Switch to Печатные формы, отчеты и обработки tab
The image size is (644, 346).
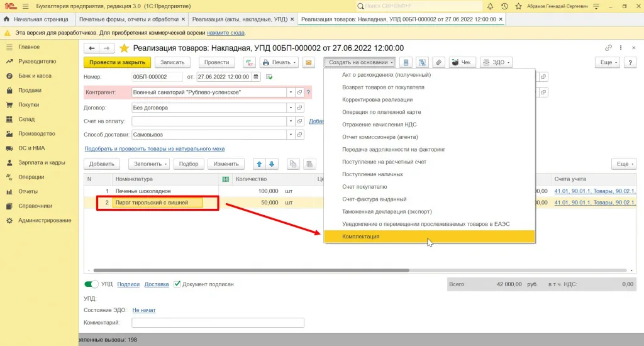[128, 20]
